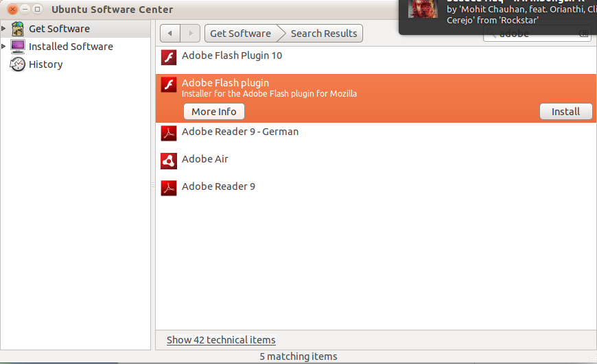Image resolution: width=597 pixels, height=364 pixels.
Task: Expand the Get Software tree arrow
Action: tap(3, 29)
